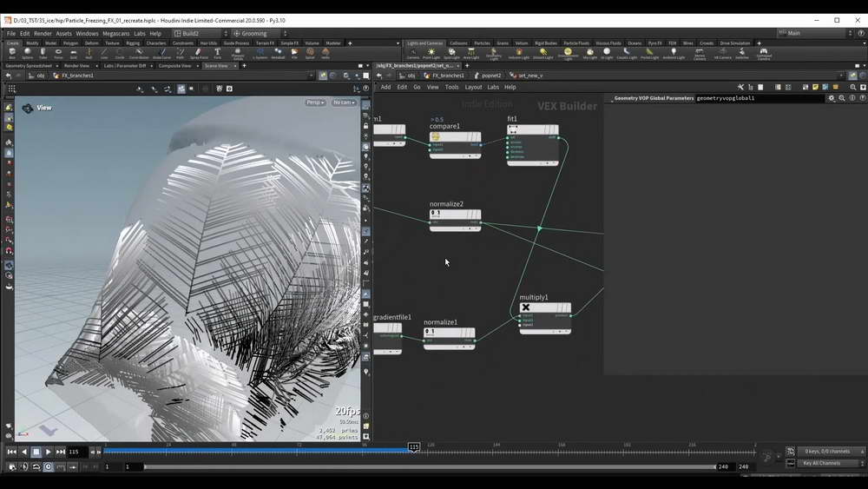Screen dimensions: 868x489
Task: Select the Grid shelf tool
Action: (73, 53)
